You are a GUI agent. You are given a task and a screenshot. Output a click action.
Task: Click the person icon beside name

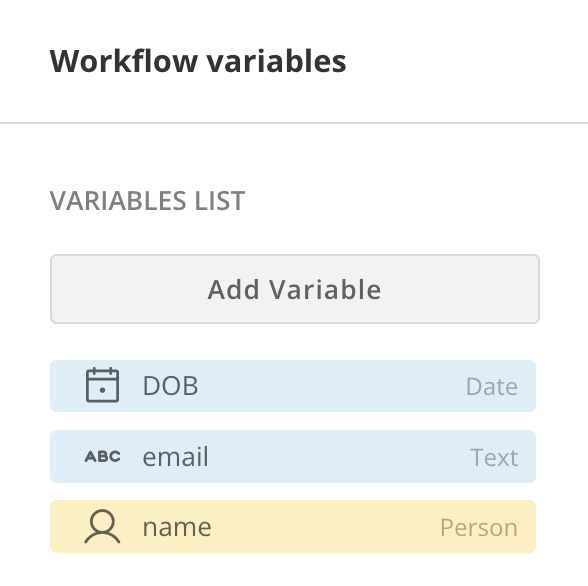102,526
